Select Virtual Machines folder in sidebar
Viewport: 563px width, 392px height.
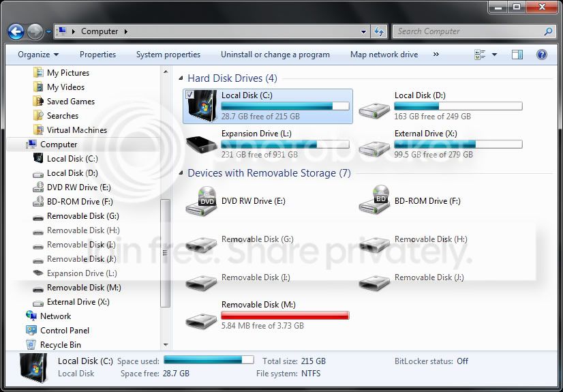pos(77,130)
